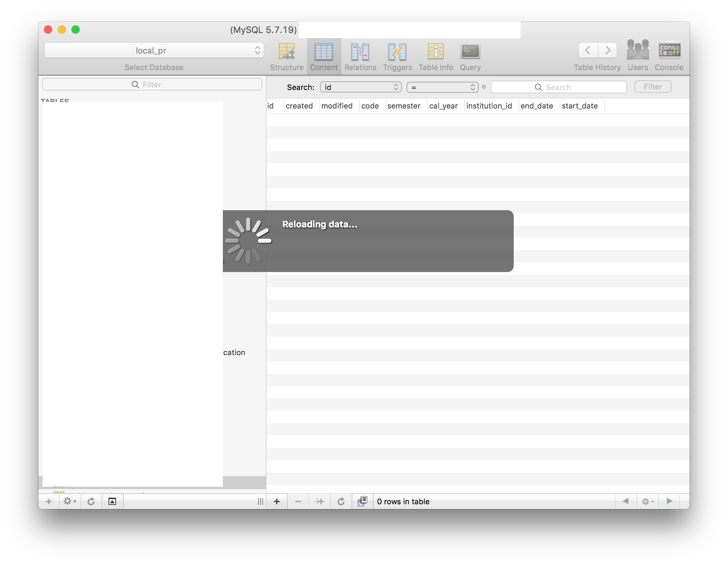Toggle the table information pane button
This screenshot has height=564, width=728.
pyautogui.click(x=112, y=501)
